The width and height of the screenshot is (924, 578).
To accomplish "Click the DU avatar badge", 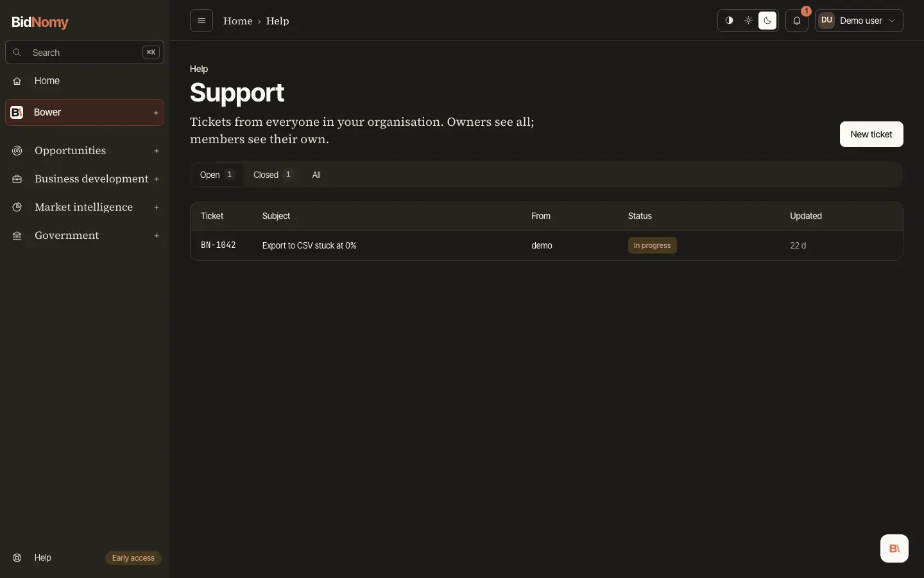I will click(826, 21).
